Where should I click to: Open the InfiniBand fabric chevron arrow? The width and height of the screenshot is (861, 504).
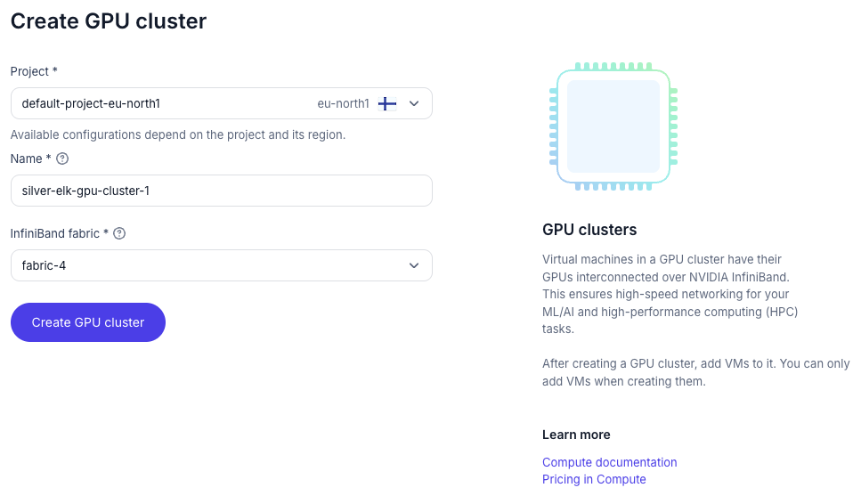[414, 265]
